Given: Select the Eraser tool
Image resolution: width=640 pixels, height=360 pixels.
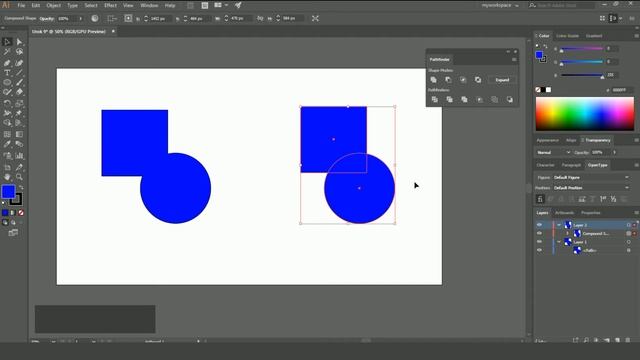Looking at the screenshot, I should [19, 92].
